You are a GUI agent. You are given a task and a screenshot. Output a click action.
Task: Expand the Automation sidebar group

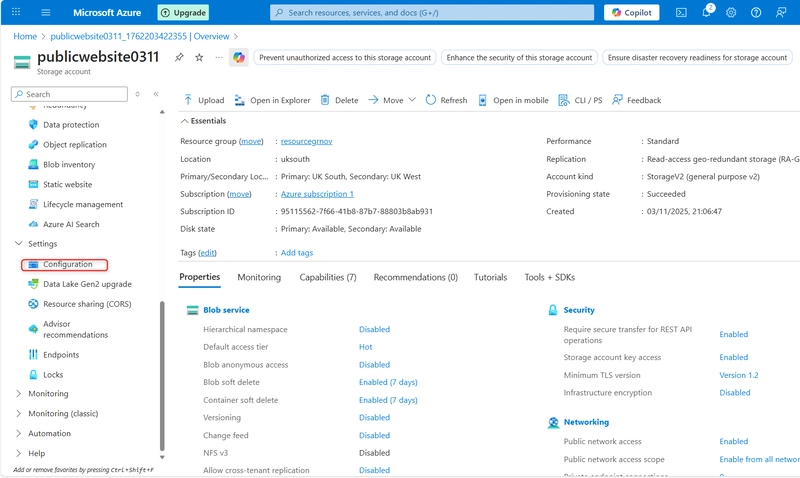coord(18,434)
